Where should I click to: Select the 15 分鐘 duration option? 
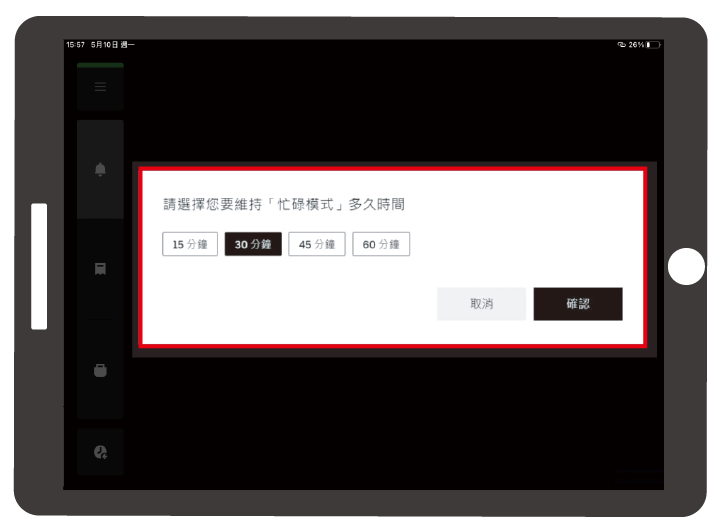pos(190,244)
